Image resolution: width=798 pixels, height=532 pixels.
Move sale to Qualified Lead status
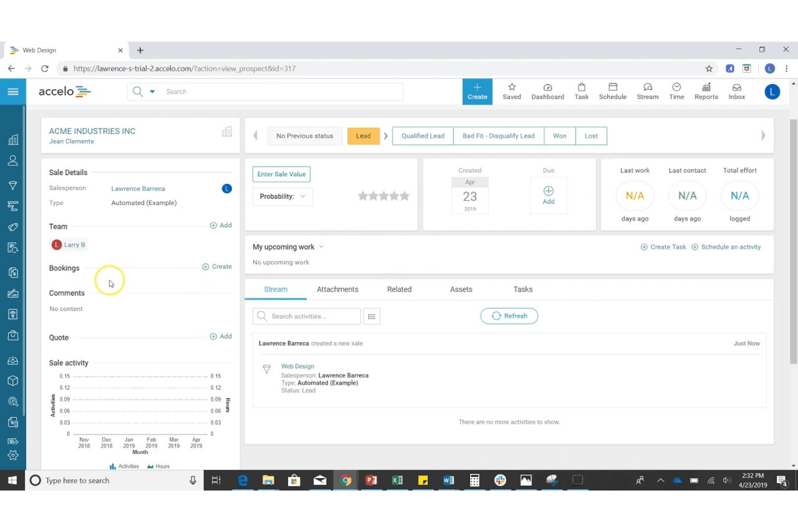(423, 136)
